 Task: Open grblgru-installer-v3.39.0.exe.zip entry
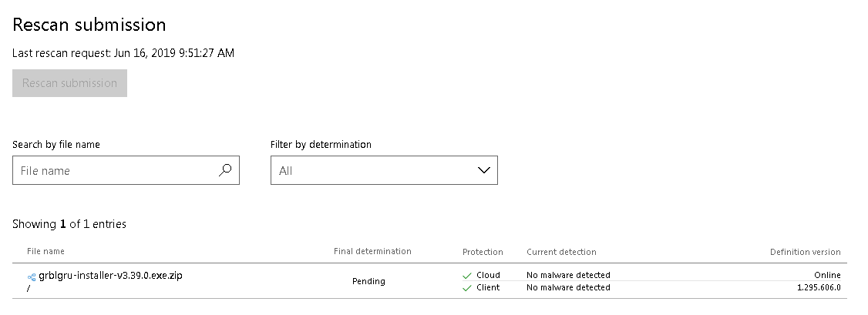[110, 275]
